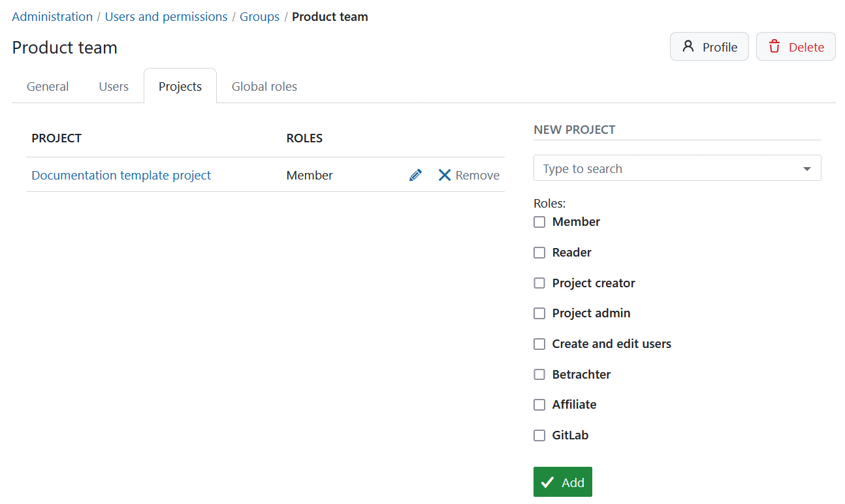Screen dimensions: 845x504
Task: Check the Reader checkbox
Action: coord(539,253)
